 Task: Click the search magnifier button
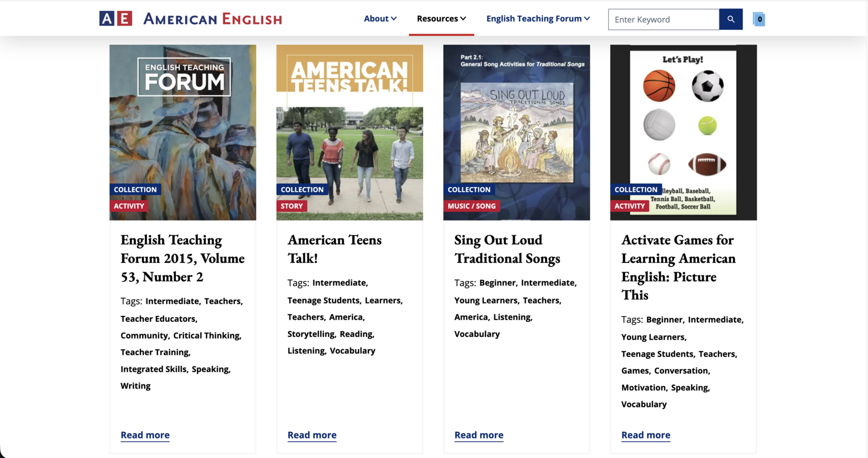click(731, 20)
